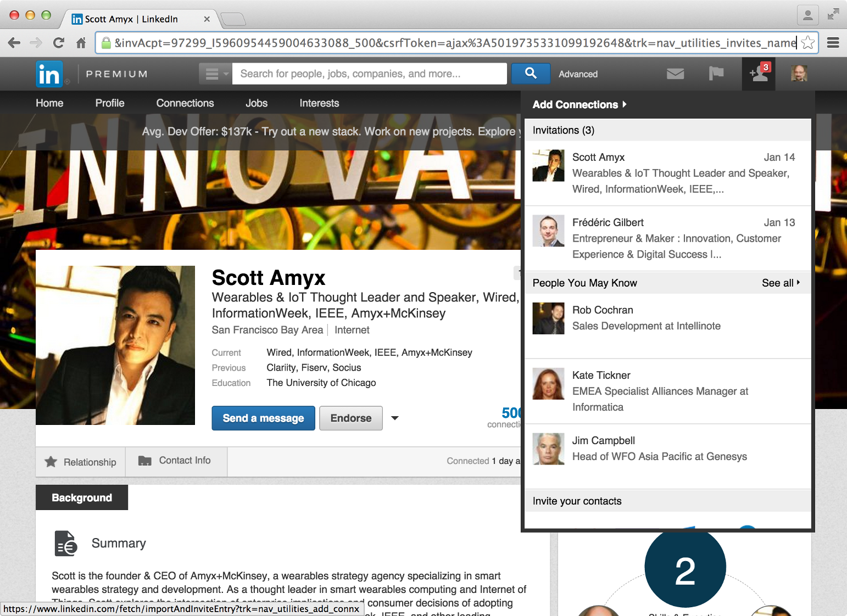This screenshot has height=616, width=847.
Task: Click Invitations (3) heading
Action: [564, 130]
